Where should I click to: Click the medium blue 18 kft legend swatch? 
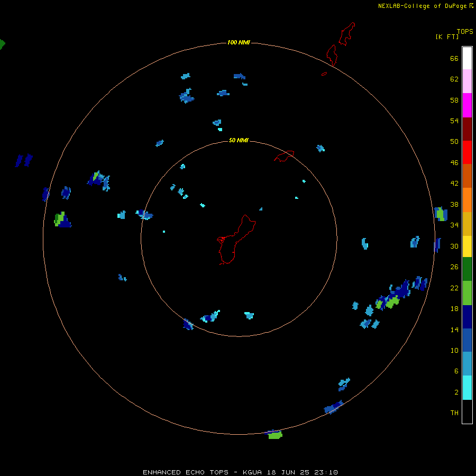tap(467, 340)
